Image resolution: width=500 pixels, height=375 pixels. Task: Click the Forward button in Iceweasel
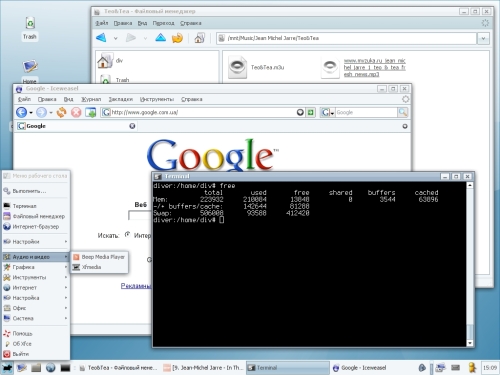pos(41,112)
